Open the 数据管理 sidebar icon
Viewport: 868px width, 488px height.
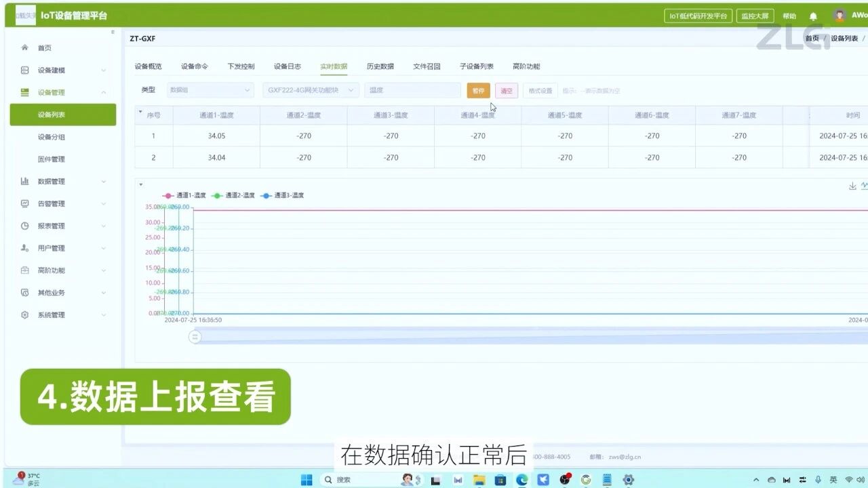24,181
